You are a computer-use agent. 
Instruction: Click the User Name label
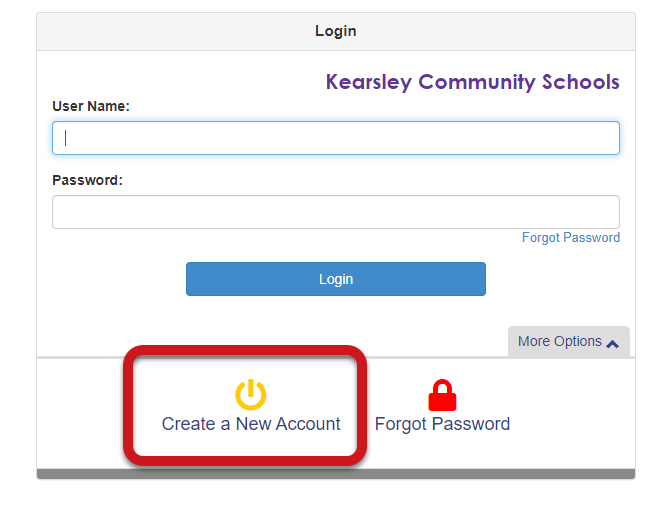point(91,106)
